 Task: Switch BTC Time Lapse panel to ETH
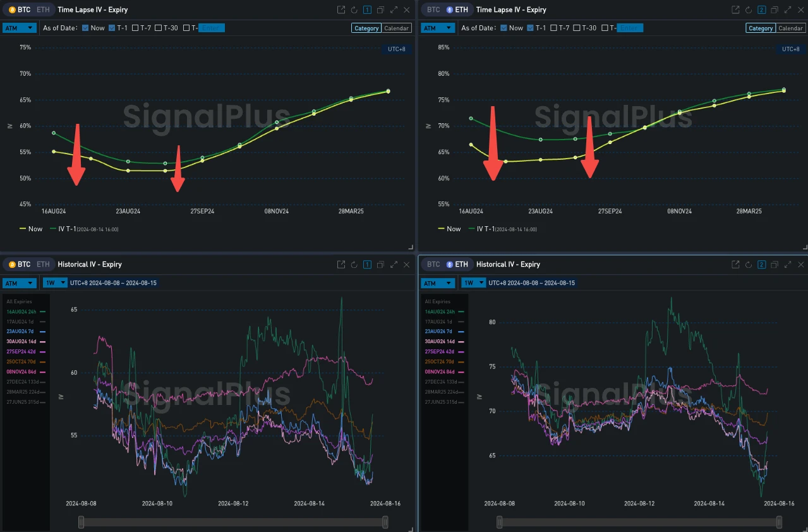click(43, 10)
